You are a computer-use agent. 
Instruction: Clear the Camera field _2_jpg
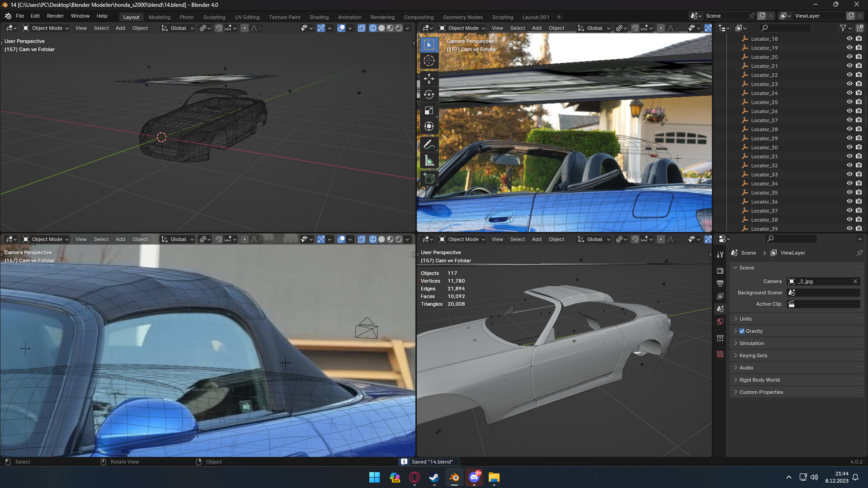click(x=855, y=281)
